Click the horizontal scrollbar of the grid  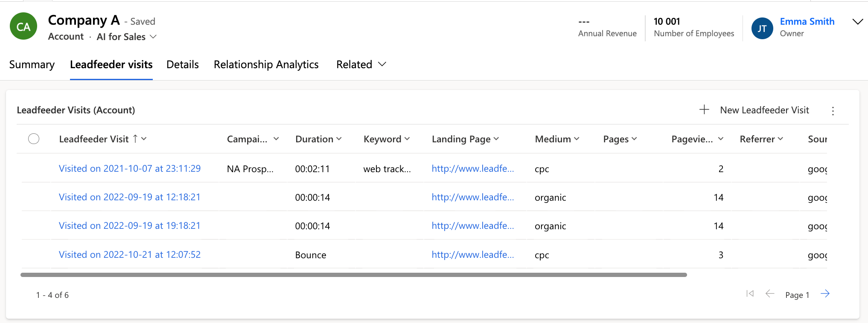pyautogui.click(x=354, y=275)
